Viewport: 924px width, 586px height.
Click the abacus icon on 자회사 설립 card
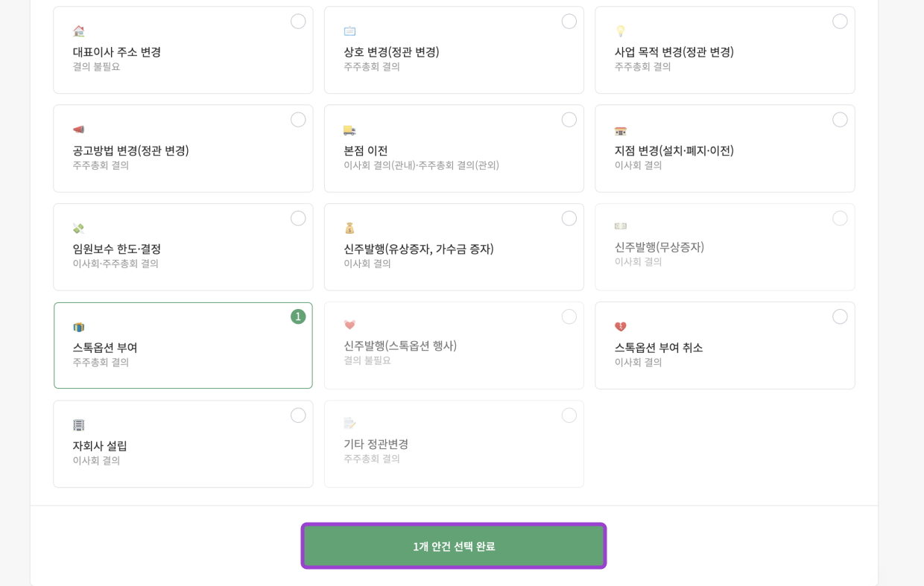[78, 424]
